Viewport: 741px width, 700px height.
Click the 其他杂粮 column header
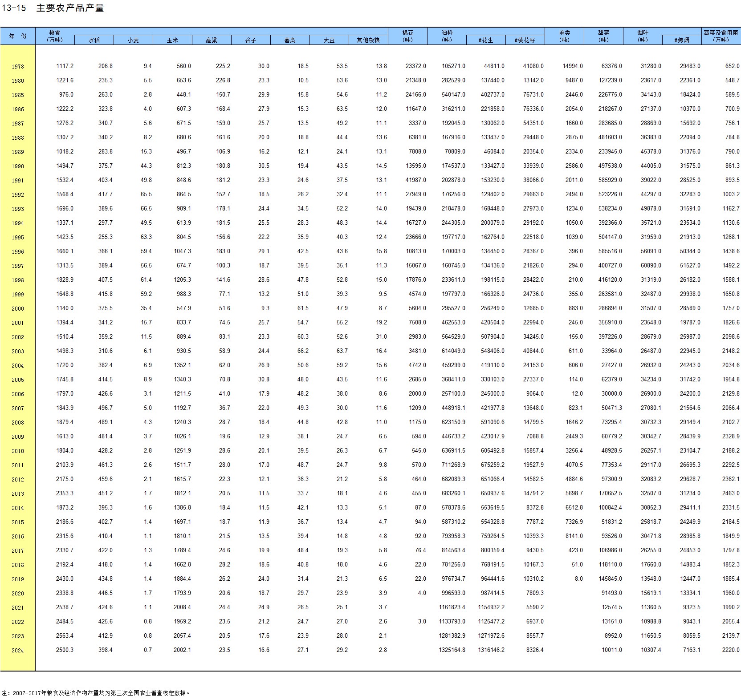pyautogui.click(x=368, y=40)
